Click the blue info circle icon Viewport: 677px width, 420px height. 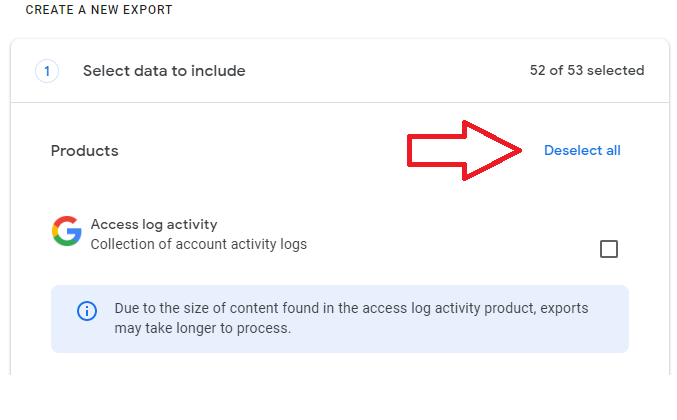[x=87, y=311]
